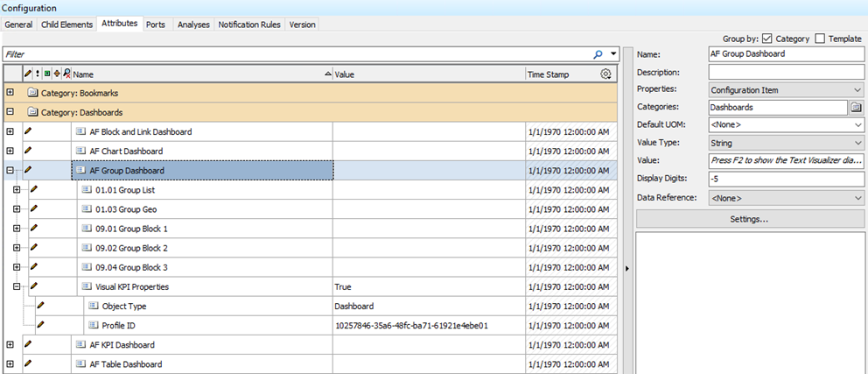Click the filter search magnifier icon
The height and width of the screenshot is (374, 868).
click(598, 54)
